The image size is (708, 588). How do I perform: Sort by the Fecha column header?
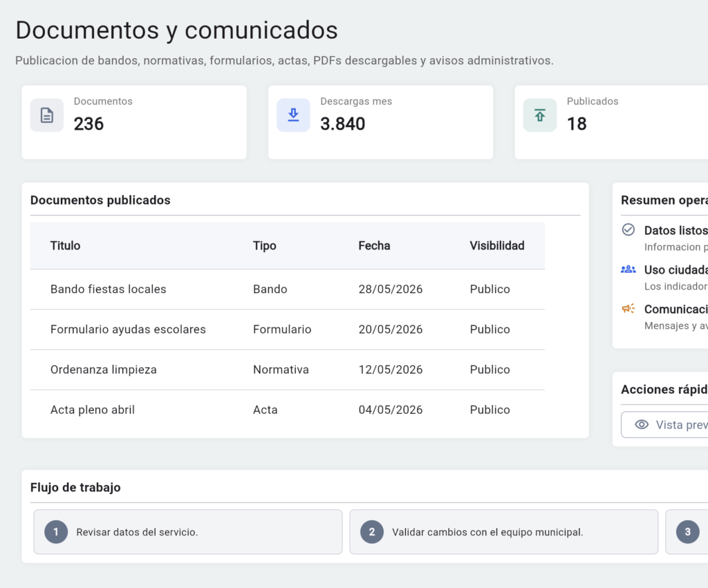pos(374,245)
